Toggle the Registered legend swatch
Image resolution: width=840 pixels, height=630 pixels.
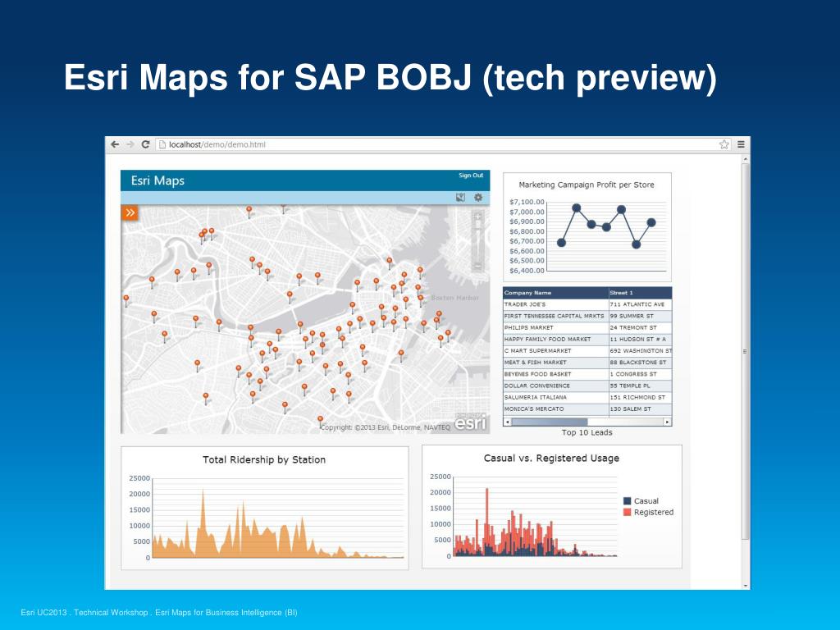(x=628, y=512)
